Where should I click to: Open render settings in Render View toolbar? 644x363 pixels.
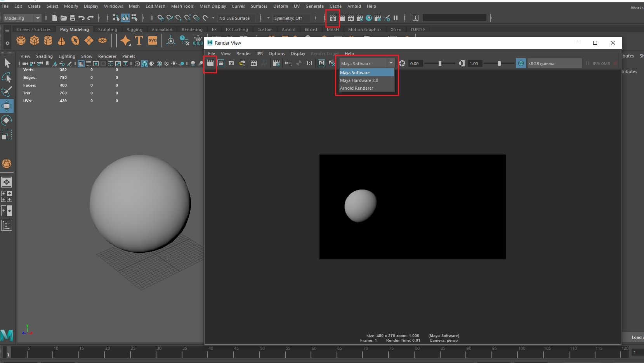coord(276,63)
